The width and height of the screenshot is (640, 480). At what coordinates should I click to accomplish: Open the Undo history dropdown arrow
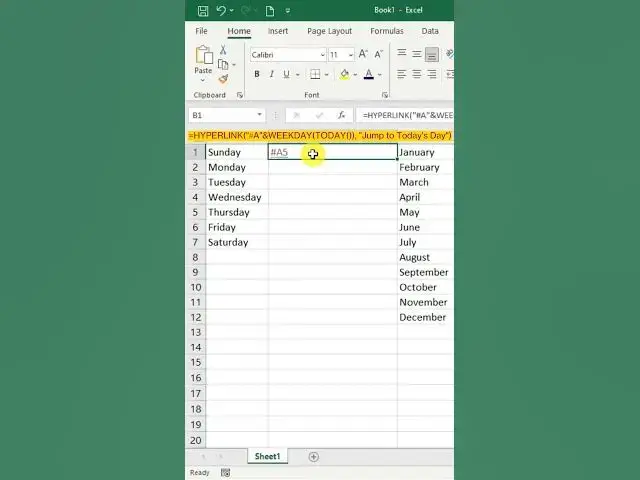pos(232,10)
